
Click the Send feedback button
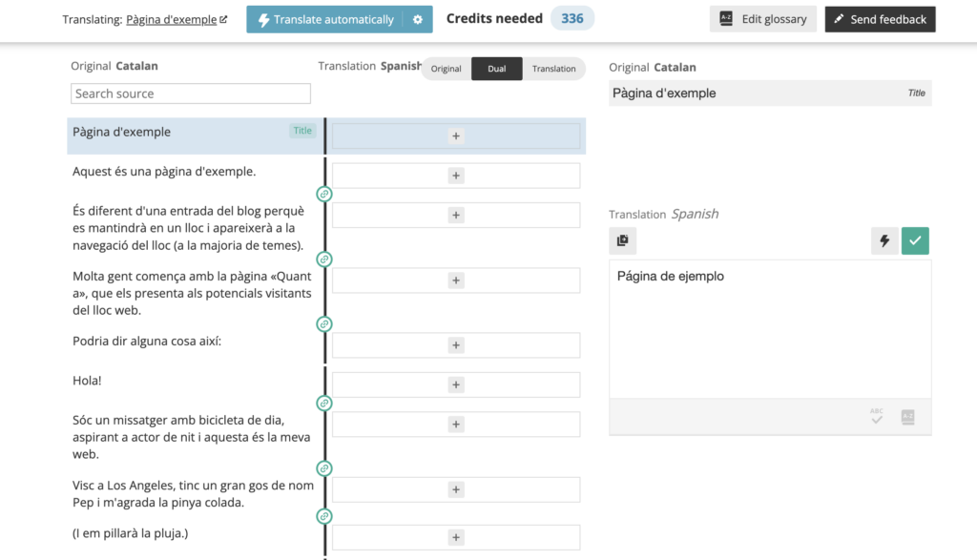point(880,19)
